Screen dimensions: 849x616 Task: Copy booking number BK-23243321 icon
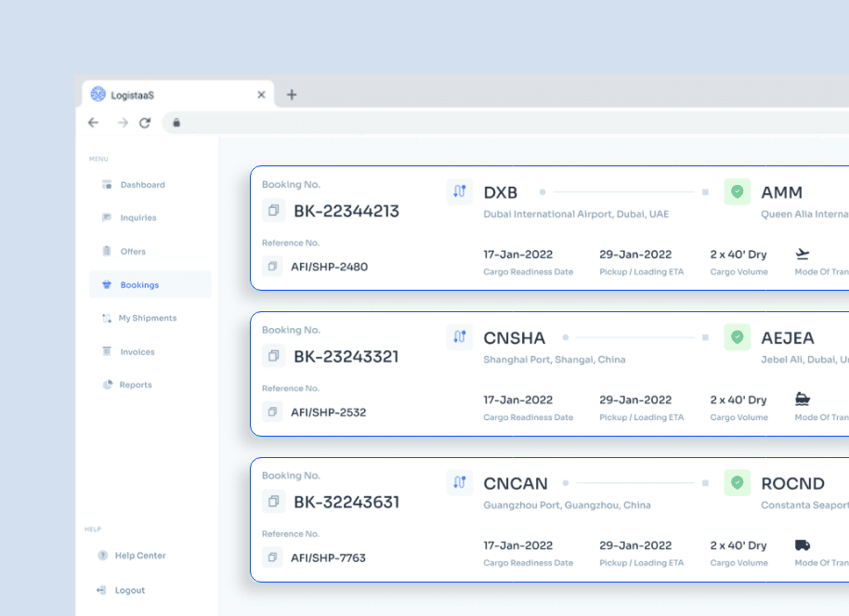[273, 356]
